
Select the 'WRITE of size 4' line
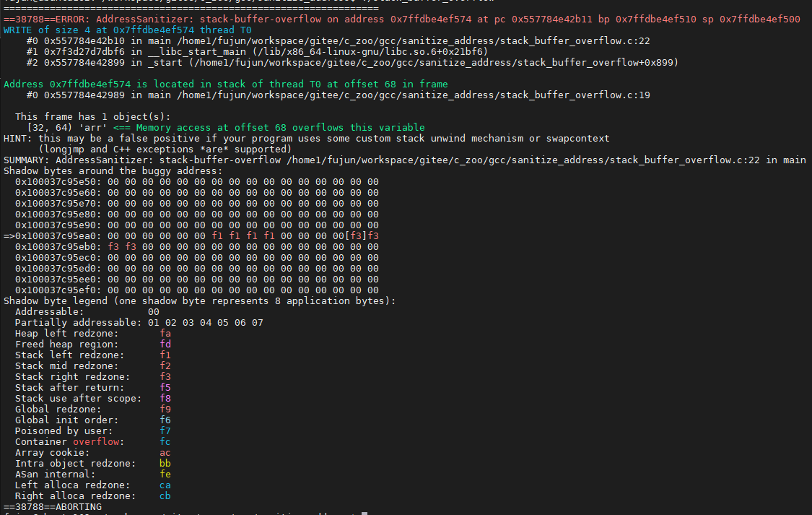[127, 30]
